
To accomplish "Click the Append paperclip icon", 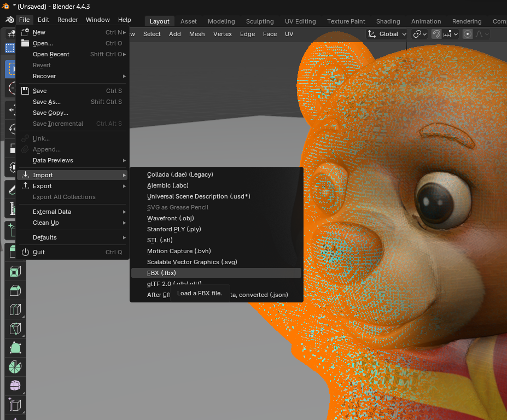I will (25, 149).
